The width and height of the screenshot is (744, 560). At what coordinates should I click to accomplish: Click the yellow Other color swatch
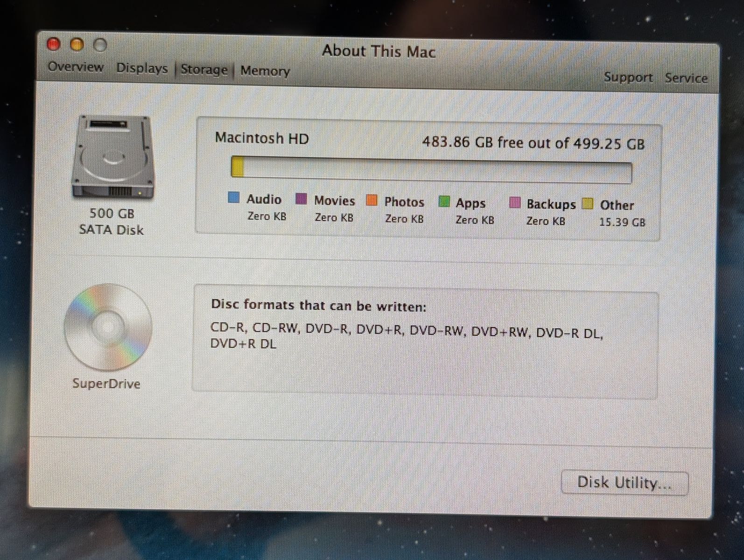[588, 204]
